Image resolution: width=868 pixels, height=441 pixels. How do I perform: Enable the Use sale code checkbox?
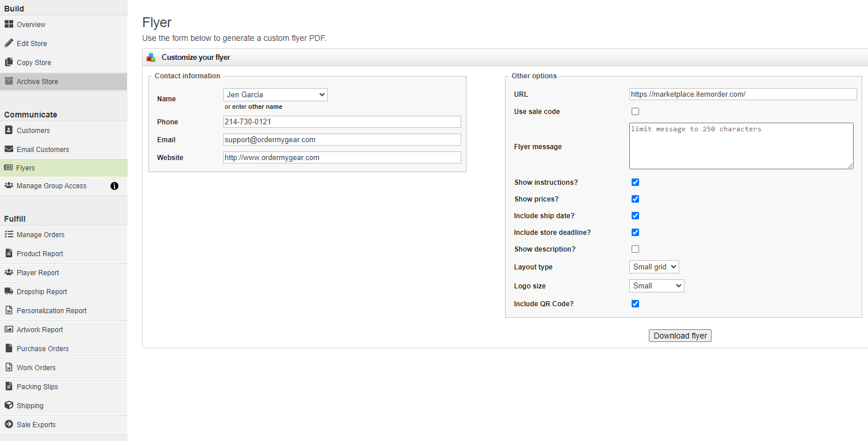pos(635,111)
